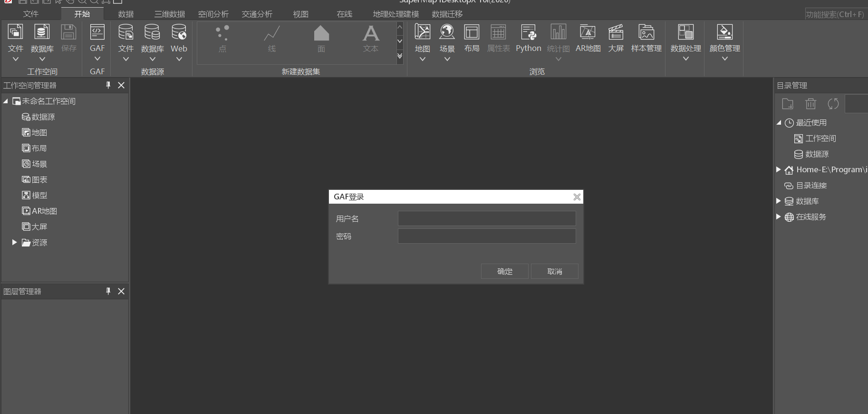Open the 颜色管理 icon
868x414 pixels.
coord(724,32)
